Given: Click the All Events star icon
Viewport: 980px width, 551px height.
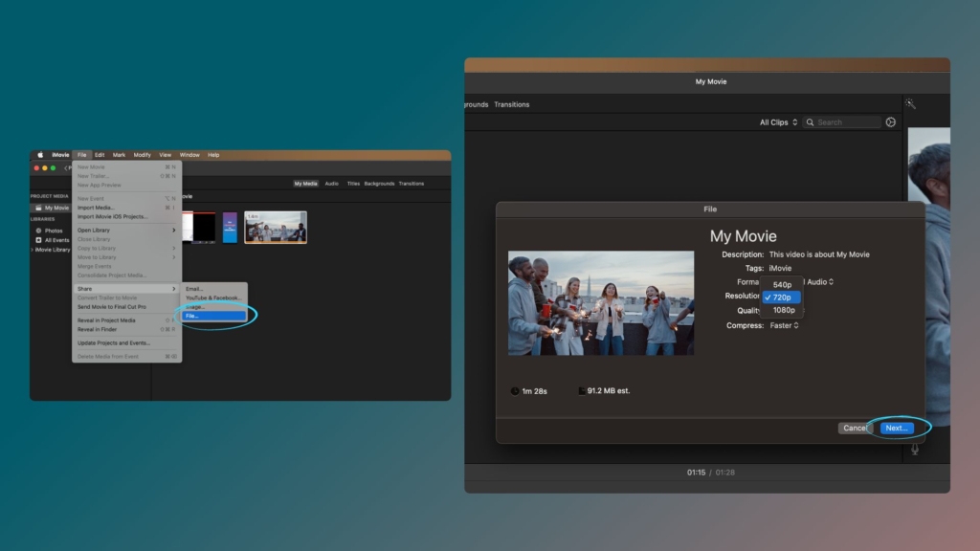Looking at the screenshot, I should click(x=38, y=240).
